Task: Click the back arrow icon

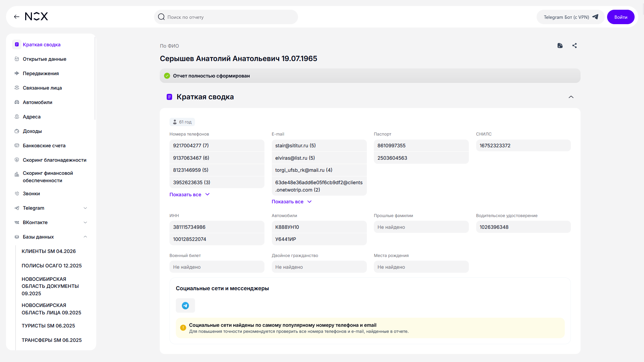Action: coord(16,17)
